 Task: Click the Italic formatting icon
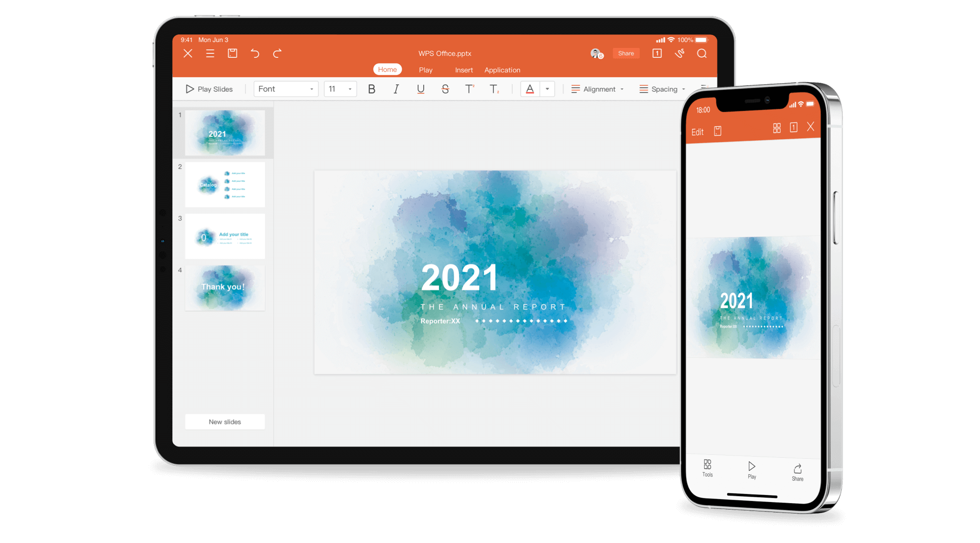(396, 88)
